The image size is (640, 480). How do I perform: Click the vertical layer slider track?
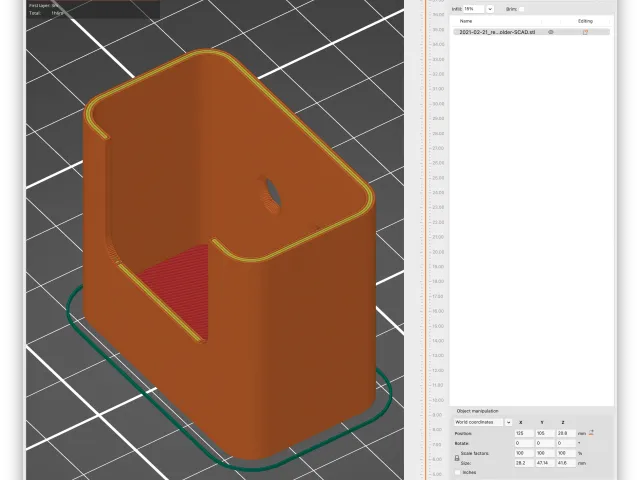coord(425,240)
